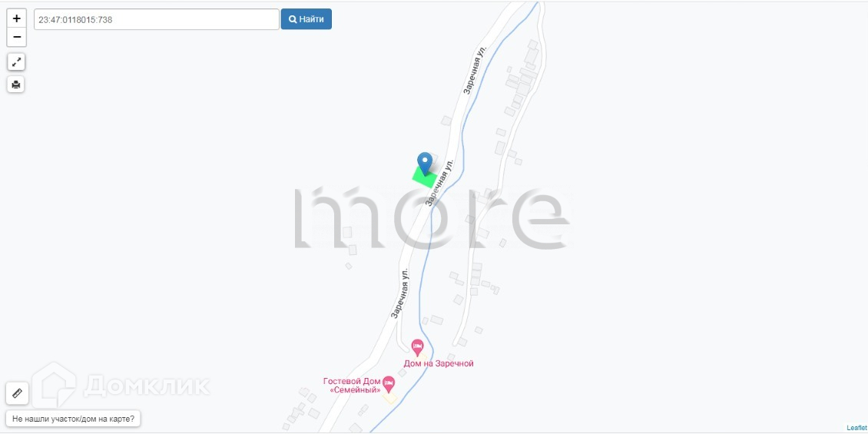Open the ruler measurement tool
This screenshot has width=868, height=434.
[17, 393]
